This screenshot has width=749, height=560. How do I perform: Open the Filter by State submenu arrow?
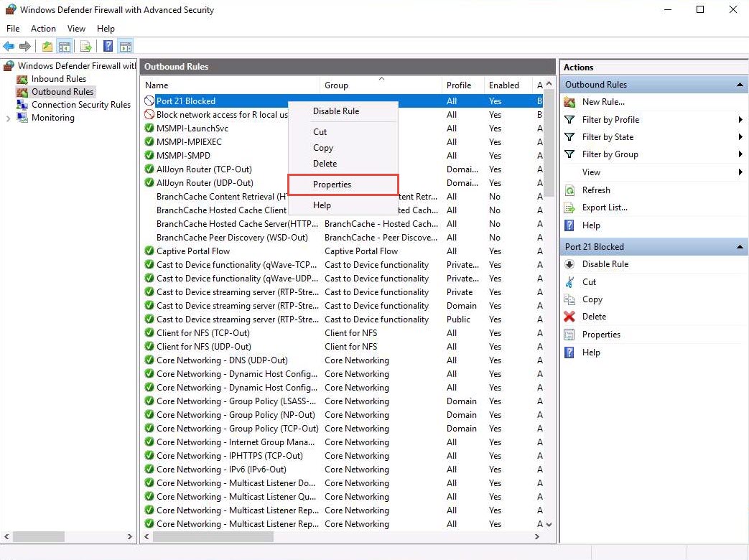740,137
